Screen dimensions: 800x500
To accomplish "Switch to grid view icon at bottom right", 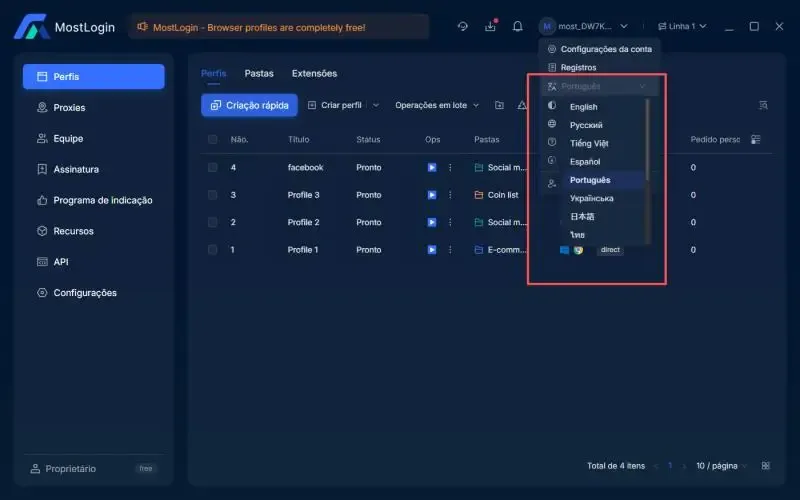I will tap(765, 466).
